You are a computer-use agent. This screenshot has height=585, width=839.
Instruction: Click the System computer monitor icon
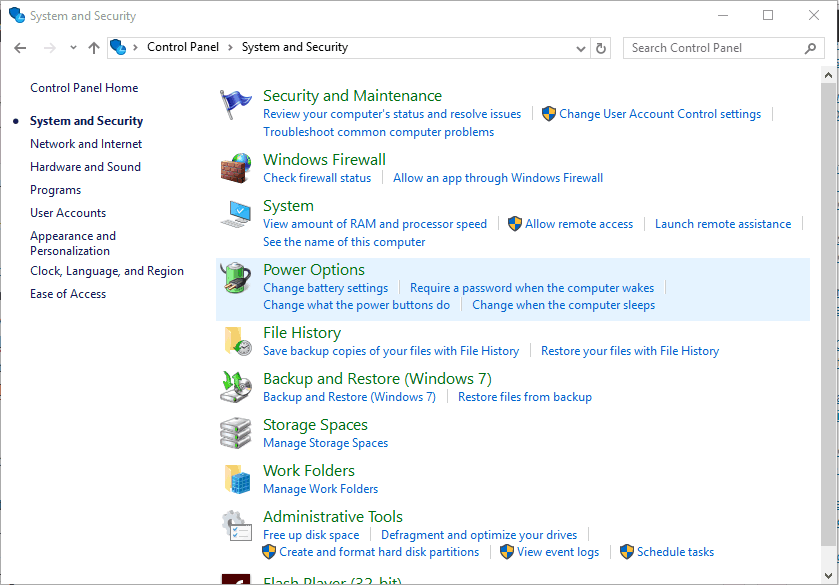point(237,215)
